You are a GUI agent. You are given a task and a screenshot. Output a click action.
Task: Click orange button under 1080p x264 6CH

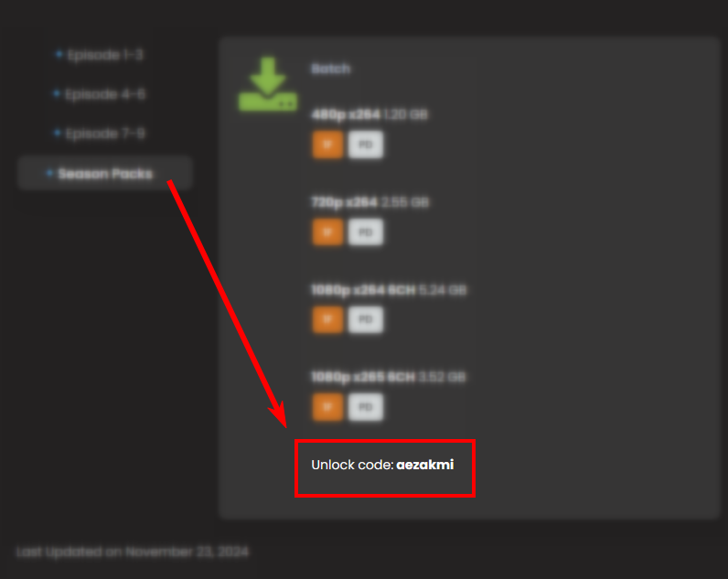pos(327,319)
